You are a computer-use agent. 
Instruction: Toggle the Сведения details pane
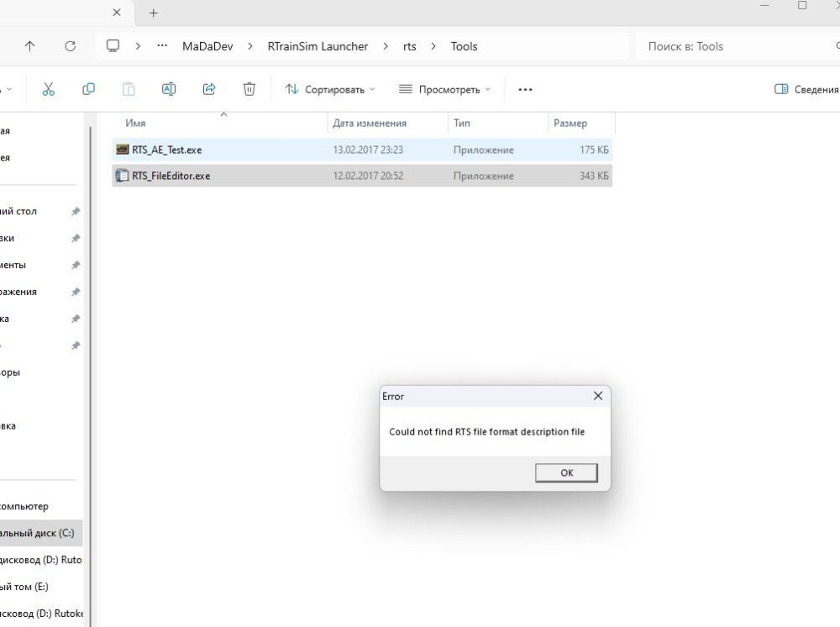(806, 89)
